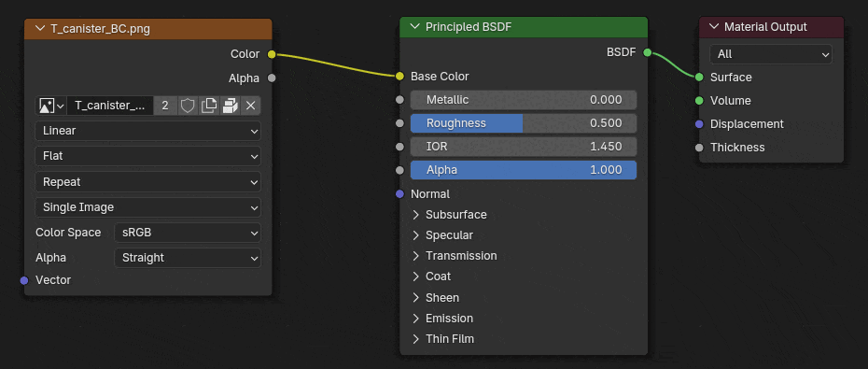Click the Vector label text
Viewport: 868px width, 369px height.
[x=53, y=280]
